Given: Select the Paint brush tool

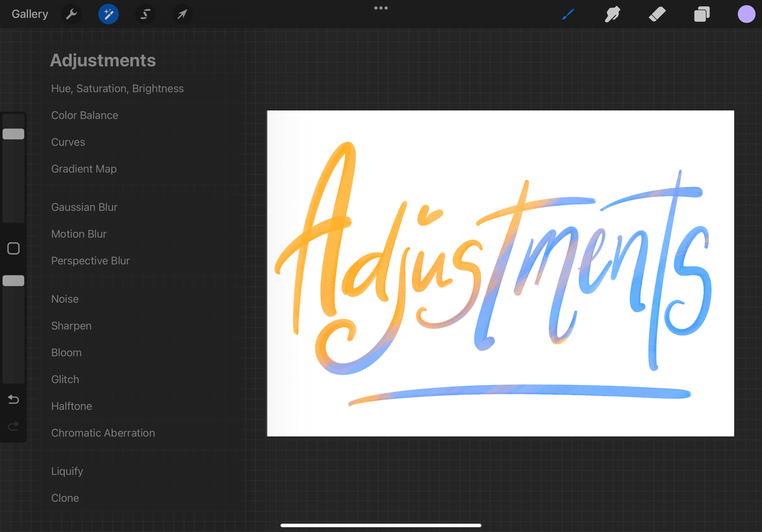Looking at the screenshot, I should click(568, 14).
